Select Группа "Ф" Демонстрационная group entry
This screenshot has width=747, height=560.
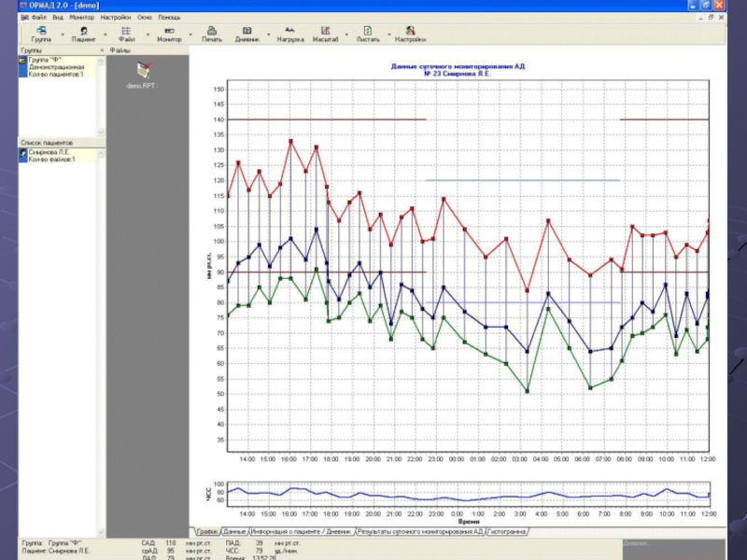point(56,67)
